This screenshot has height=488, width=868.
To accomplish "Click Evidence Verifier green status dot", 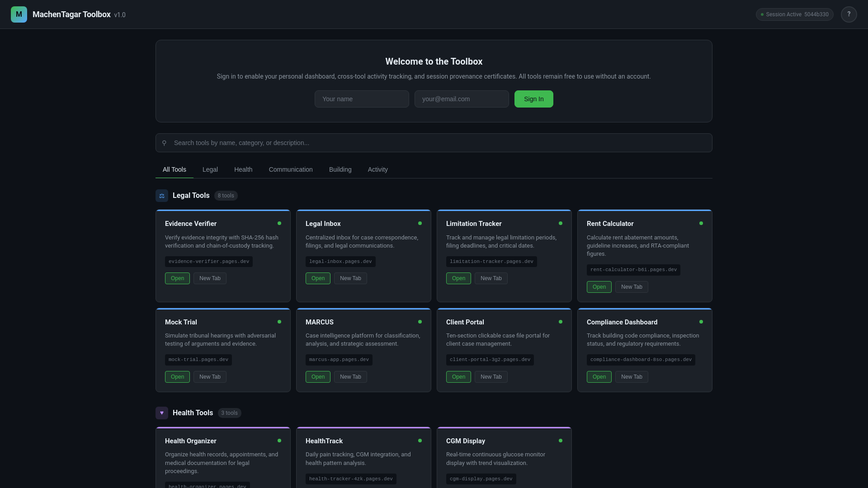I will point(279,223).
